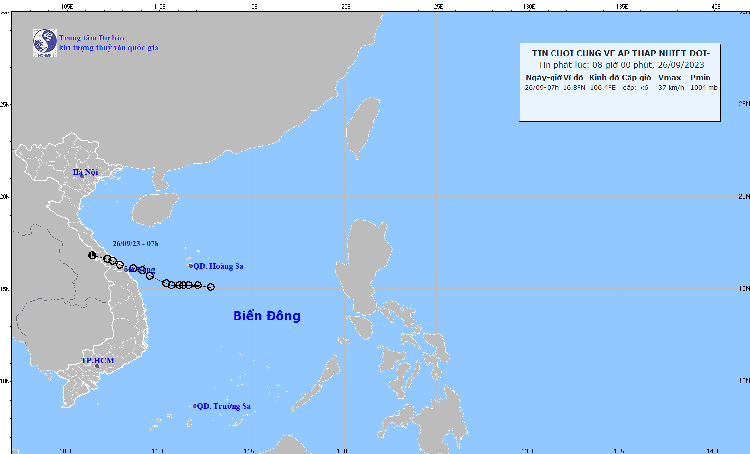Click the Trường Sa location dot
750x454 pixels.
pos(195,406)
